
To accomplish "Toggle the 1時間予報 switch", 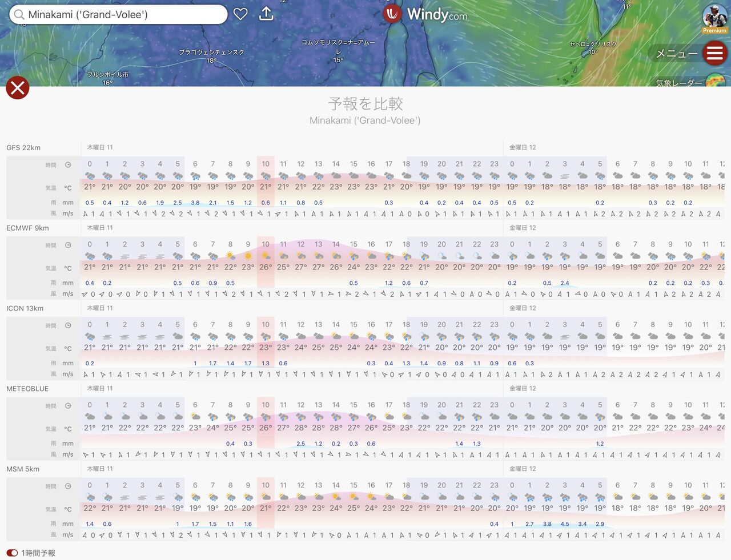I will (12, 553).
